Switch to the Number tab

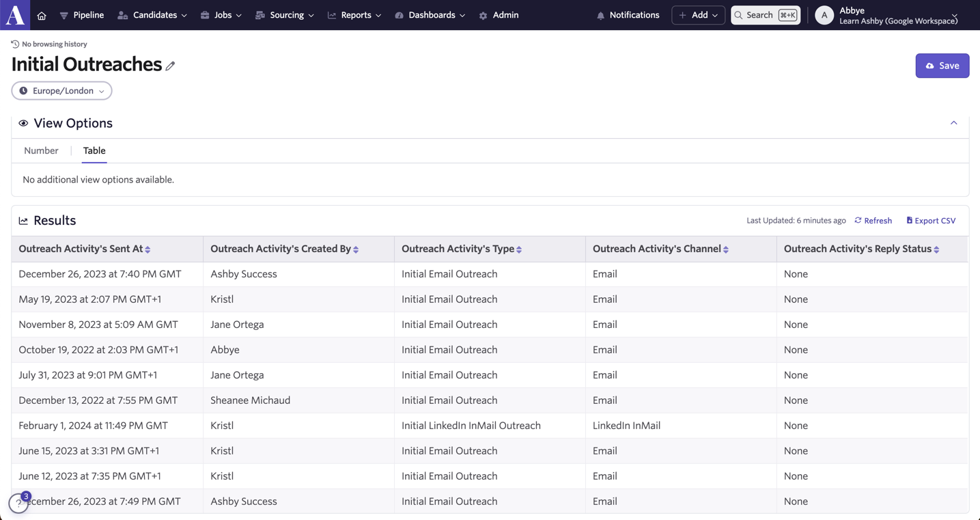click(x=41, y=150)
